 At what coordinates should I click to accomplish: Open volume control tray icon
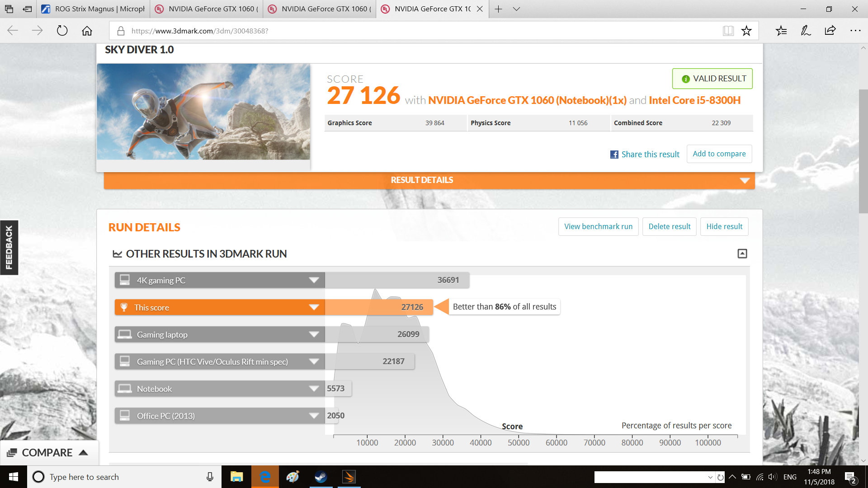click(x=772, y=477)
